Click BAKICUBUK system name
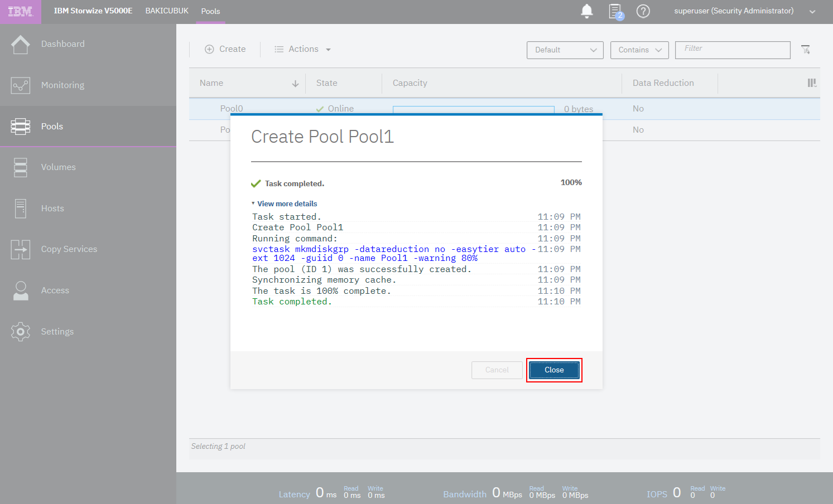 [x=167, y=11]
